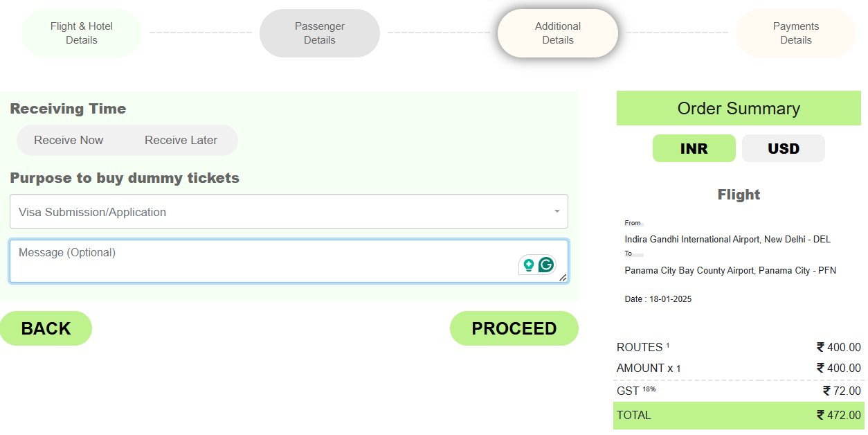Click inside the optional Message field

263,261
